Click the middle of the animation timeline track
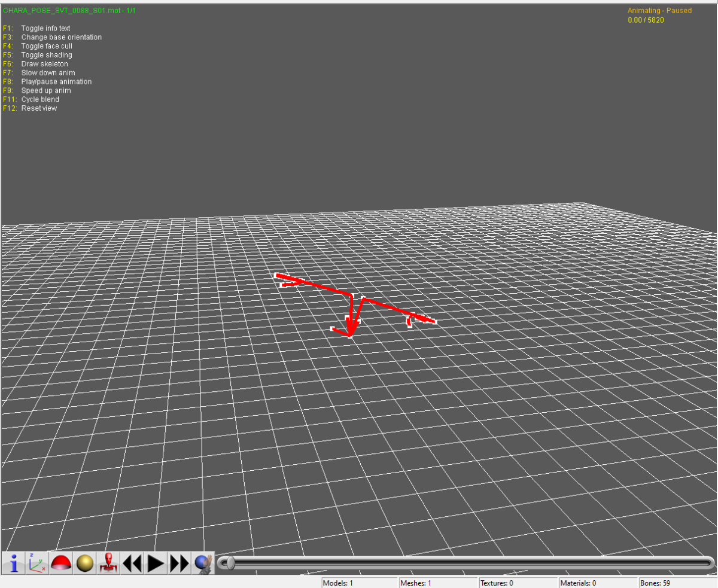Screen dimensions: 718x588 [x=466, y=563]
